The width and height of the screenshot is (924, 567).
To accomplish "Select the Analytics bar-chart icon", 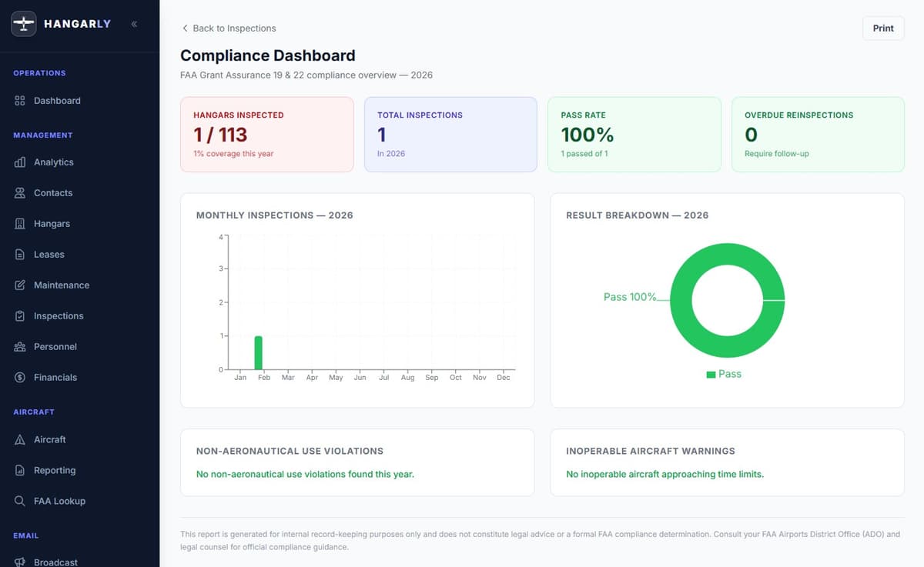I will [21, 162].
